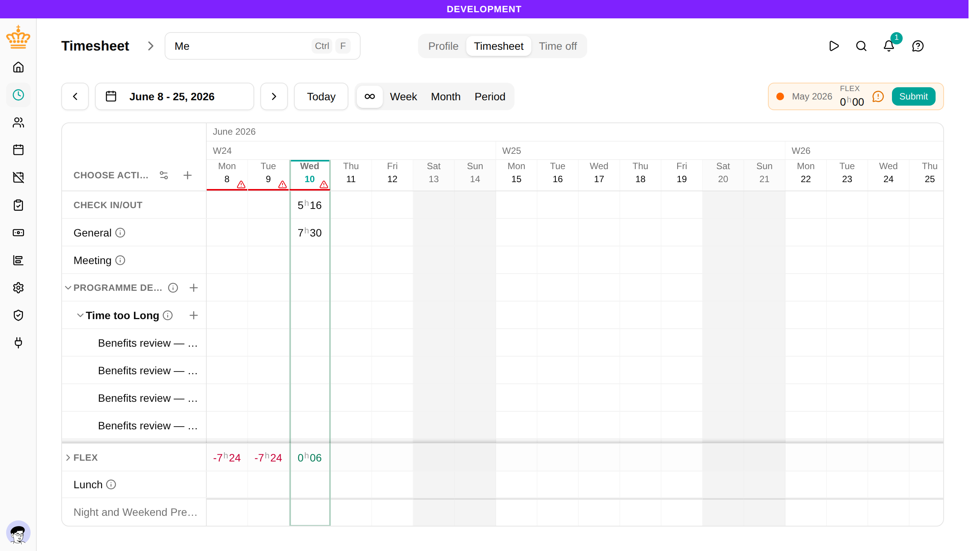Click the plus beside Time too Long
Viewport: 980px width, 551px height.
194,315
